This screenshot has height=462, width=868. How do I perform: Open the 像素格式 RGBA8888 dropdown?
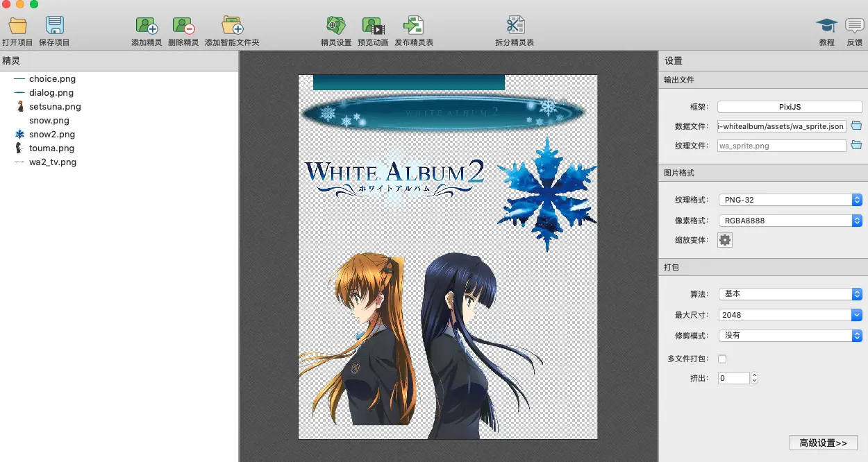coord(790,221)
